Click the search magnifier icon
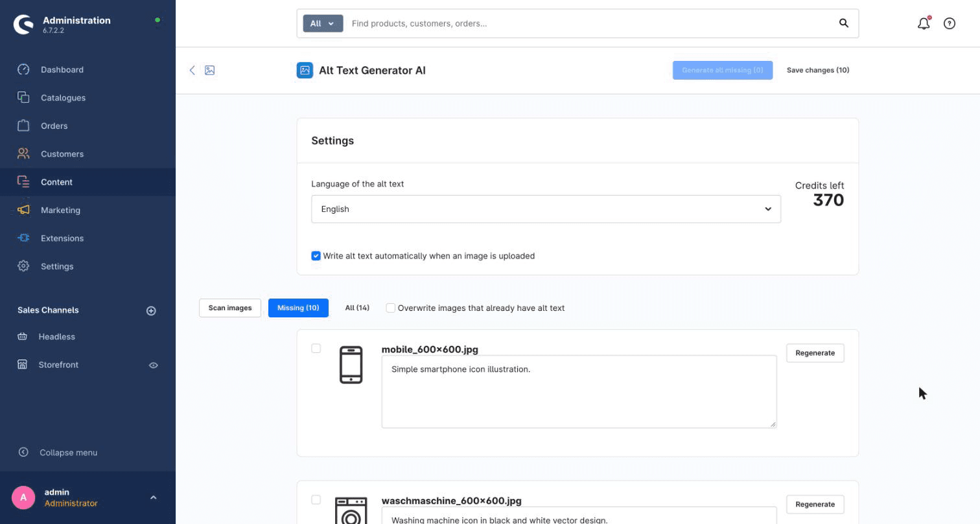The height and width of the screenshot is (524, 980). 844,23
